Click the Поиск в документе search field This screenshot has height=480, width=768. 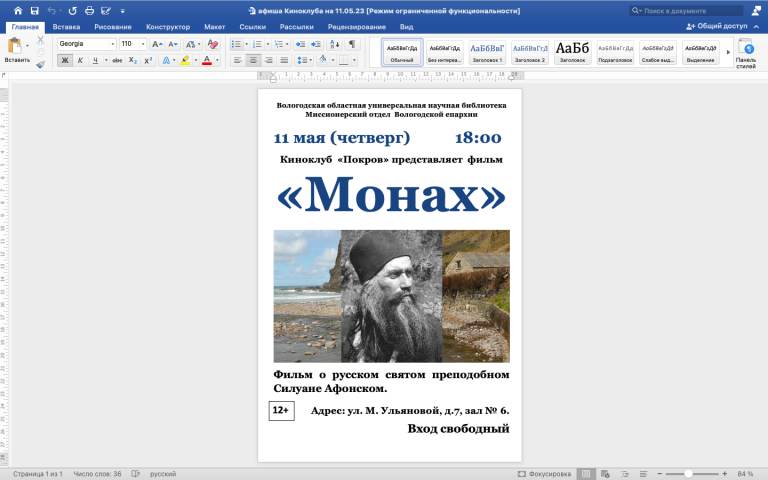687,10
